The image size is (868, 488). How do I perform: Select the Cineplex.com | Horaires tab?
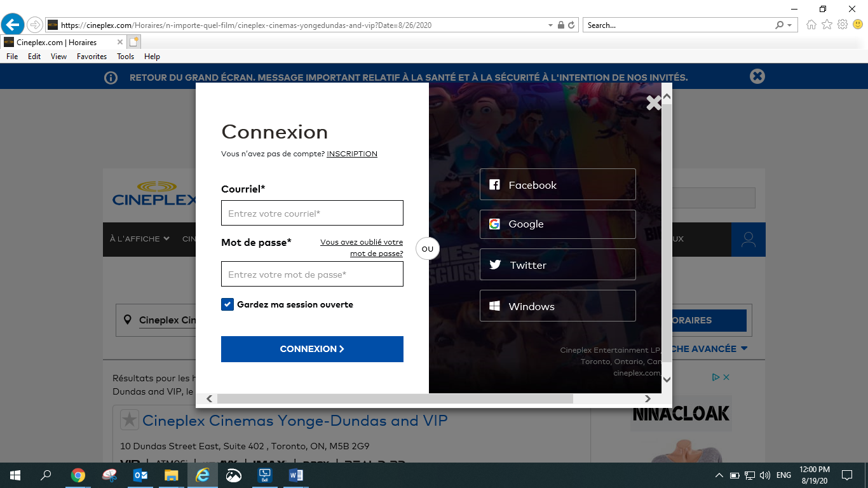(x=63, y=42)
